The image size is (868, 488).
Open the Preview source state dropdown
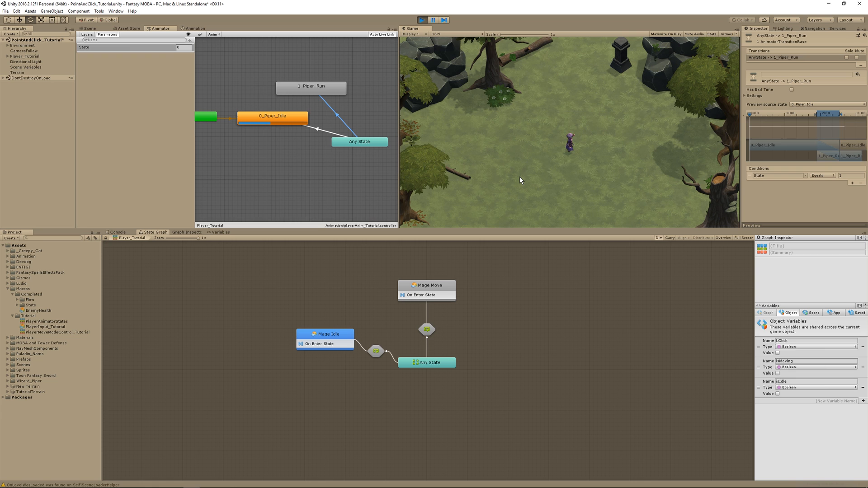(827, 104)
